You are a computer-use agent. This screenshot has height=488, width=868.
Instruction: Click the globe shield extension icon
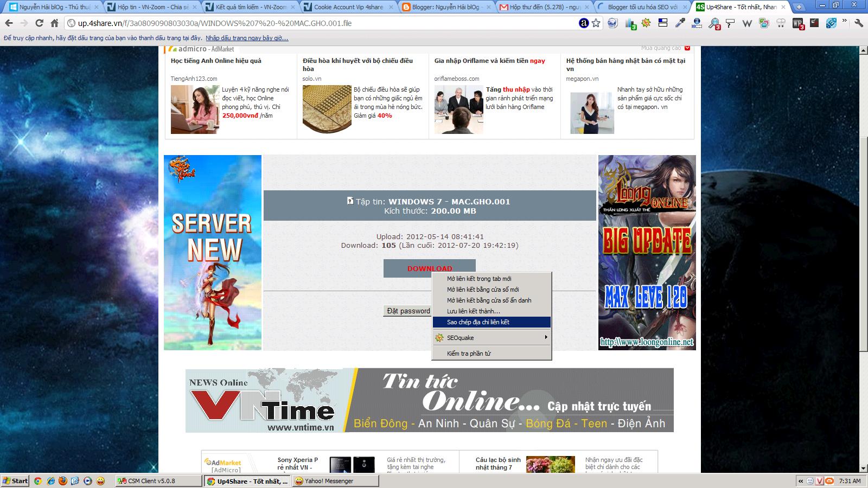click(x=612, y=23)
